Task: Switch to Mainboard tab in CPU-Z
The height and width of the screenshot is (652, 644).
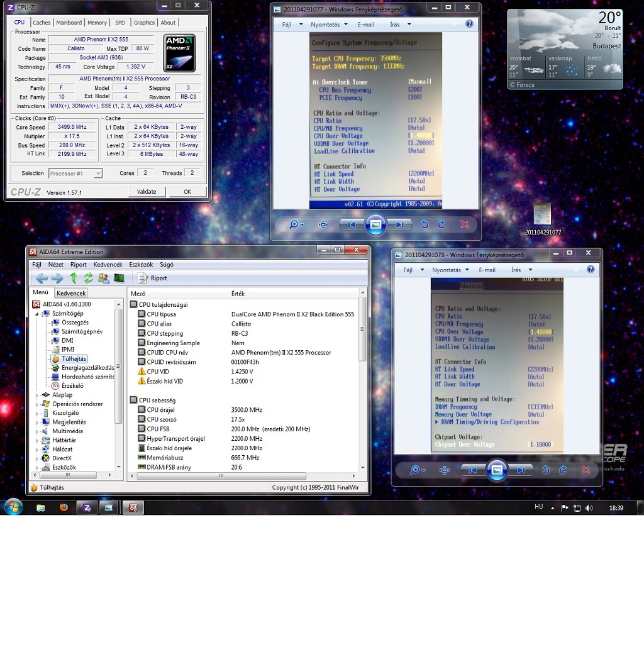Action: [69, 23]
